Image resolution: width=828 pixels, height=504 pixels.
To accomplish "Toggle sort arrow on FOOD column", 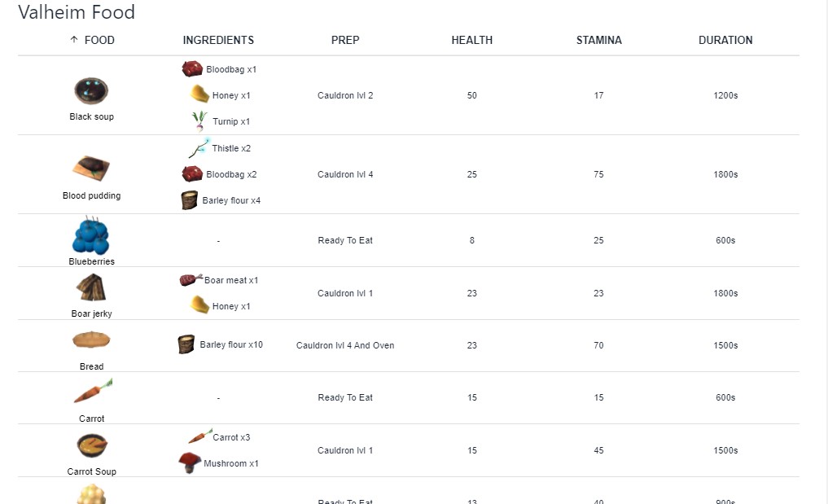I will (74, 40).
